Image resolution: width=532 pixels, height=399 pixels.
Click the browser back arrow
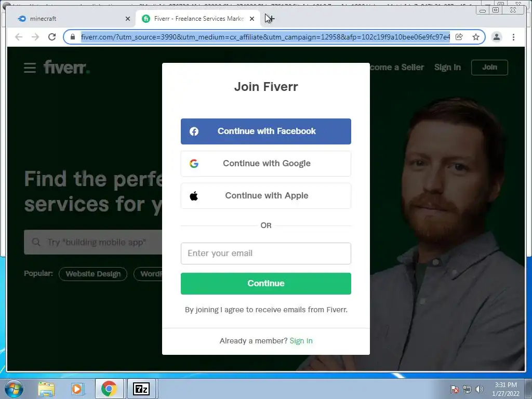click(x=19, y=37)
